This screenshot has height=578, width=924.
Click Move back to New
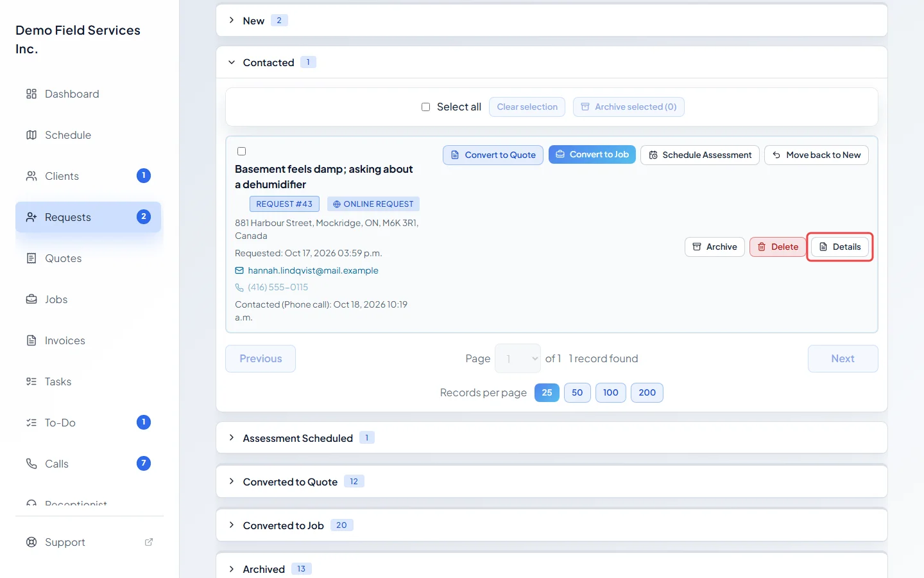[x=816, y=155]
